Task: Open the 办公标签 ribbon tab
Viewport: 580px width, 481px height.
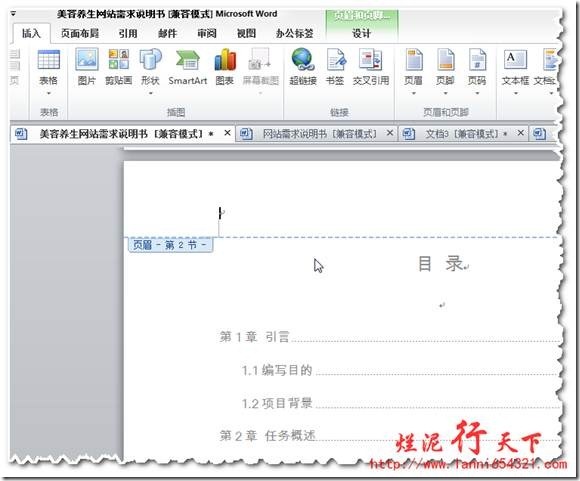Action: [294, 33]
